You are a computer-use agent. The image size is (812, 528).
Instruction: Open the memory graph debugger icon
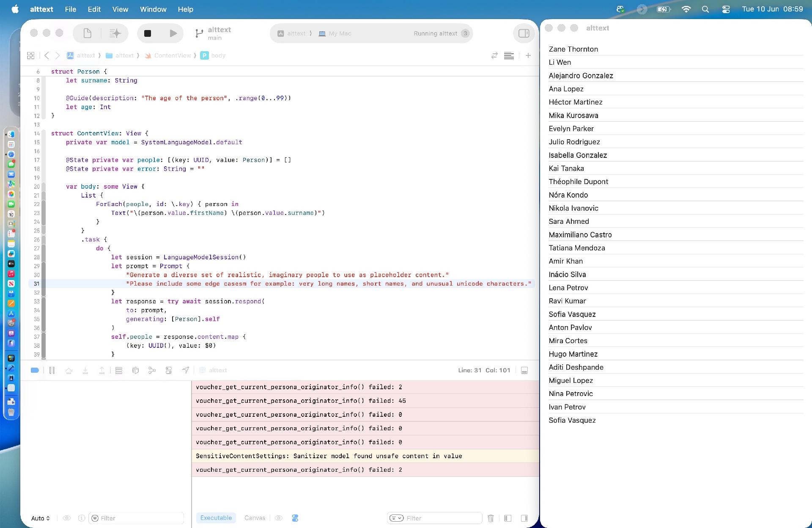coord(152,370)
